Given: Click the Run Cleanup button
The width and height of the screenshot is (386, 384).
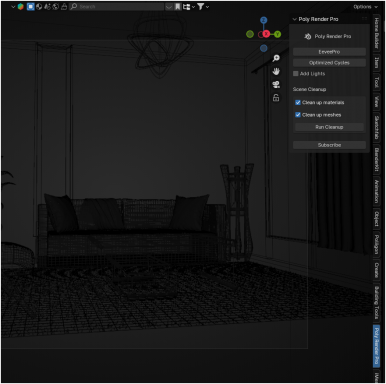Looking at the screenshot, I should click(329, 127).
